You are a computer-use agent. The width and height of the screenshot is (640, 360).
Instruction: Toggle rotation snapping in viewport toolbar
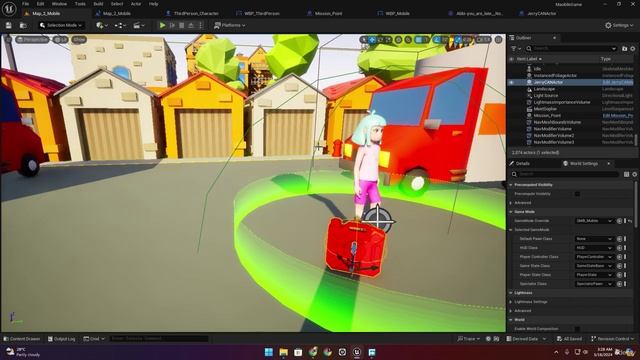click(x=437, y=40)
